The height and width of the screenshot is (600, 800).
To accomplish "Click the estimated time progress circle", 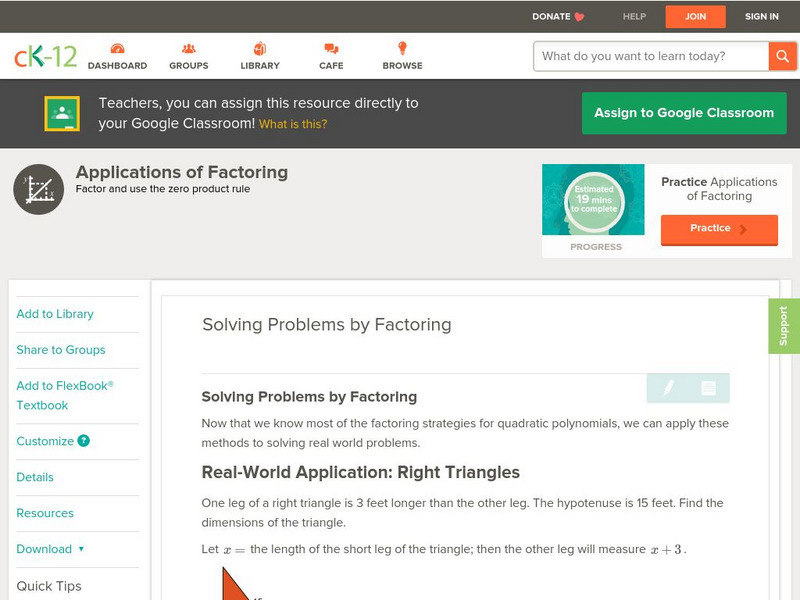I will 594,200.
